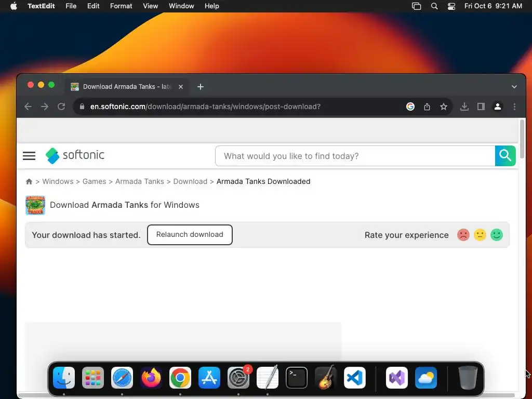The image size is (532, 399).
Task: Open the Games breadcrumb link
Action: 95,181
